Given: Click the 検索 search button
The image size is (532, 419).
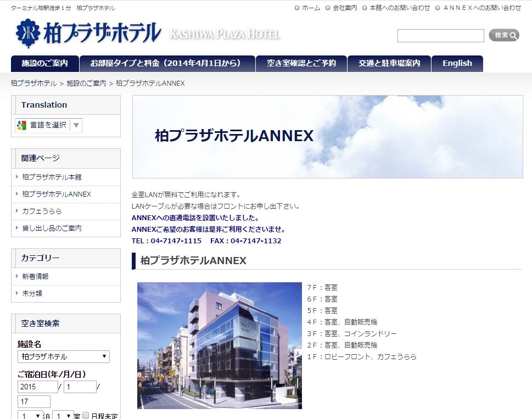Looking at the screenshot, I should (x=504, y=35).
